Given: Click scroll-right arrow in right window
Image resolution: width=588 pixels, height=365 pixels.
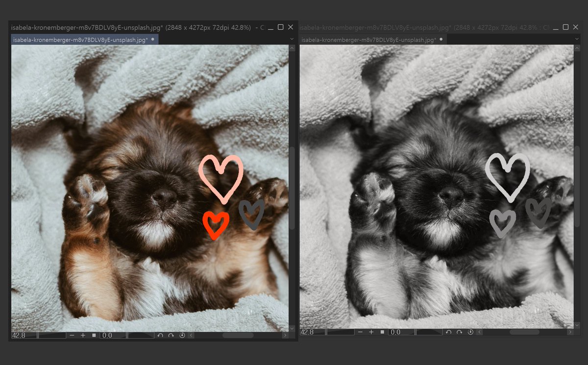Looking at the screenshot, I should (x=571, y=332).
